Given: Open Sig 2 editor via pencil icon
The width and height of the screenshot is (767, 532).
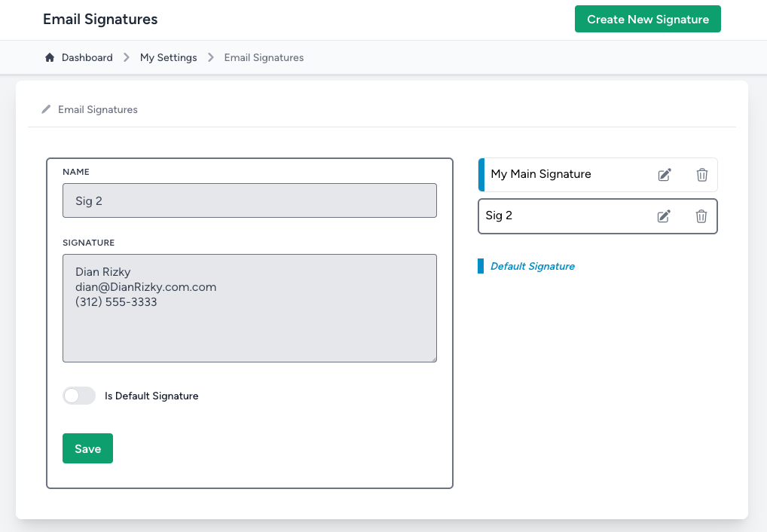Looking at the screenshot, I should click(664, 216).
